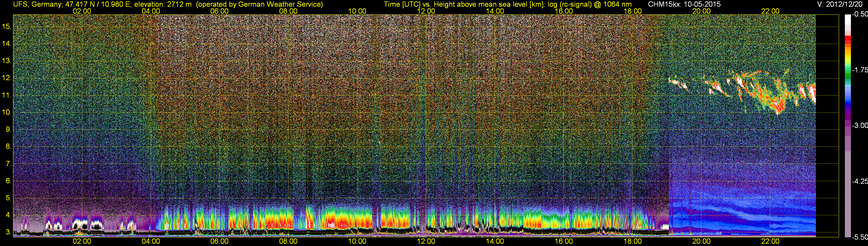Click height axis label '4.'

click(8, 215)
